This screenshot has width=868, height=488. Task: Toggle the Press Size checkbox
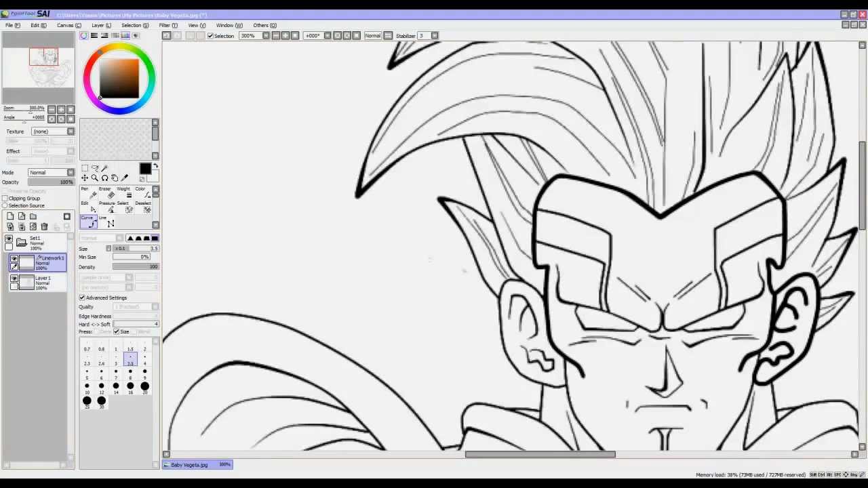click(117, 331)
